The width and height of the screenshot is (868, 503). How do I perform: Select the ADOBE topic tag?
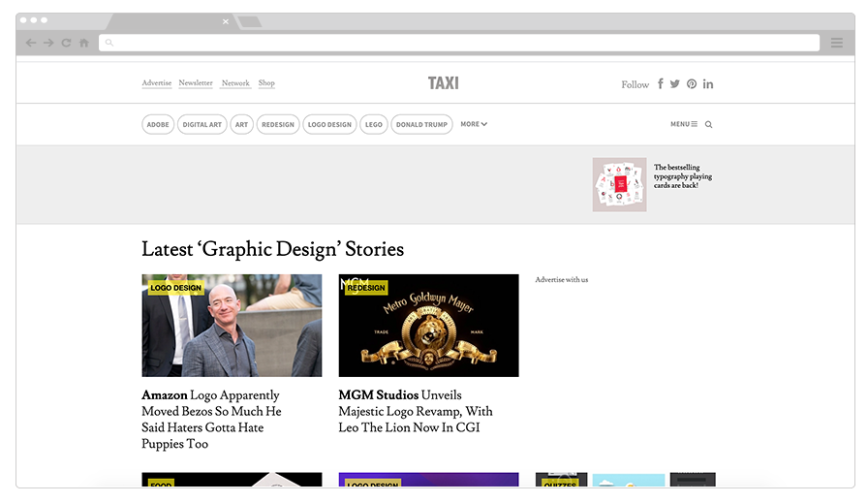coord(158,125)
